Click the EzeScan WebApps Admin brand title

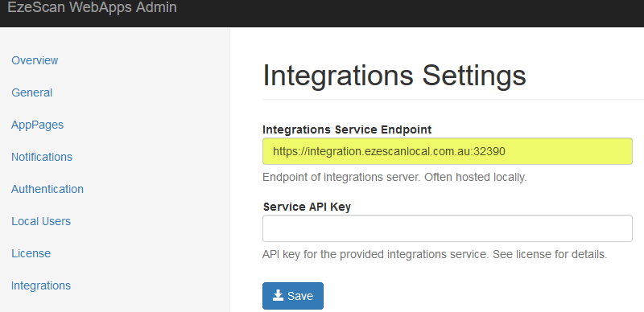point(93,7)
